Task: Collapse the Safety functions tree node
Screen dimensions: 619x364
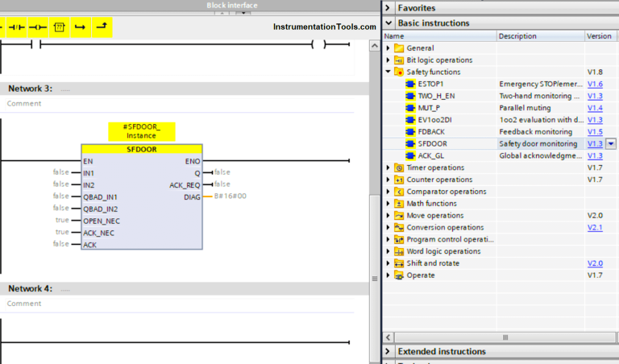Action: pos(388,72)
